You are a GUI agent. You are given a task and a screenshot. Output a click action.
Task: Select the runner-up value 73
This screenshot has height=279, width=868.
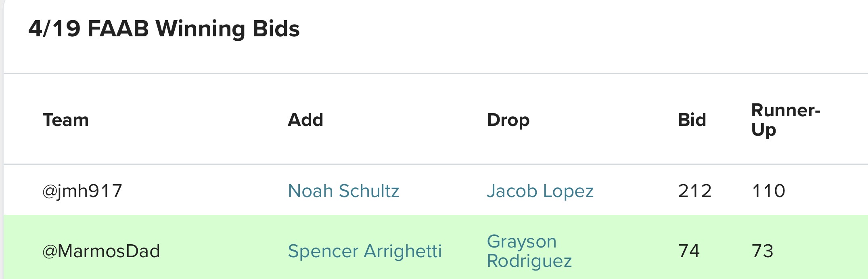coord(762,251)
